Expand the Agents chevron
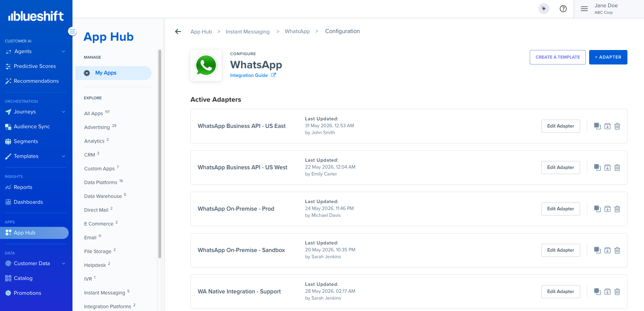 click(64, 51)
